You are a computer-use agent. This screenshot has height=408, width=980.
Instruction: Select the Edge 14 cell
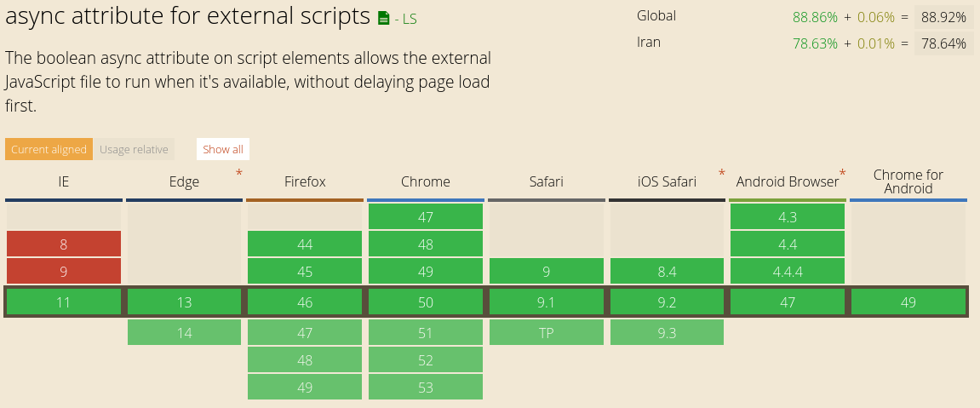(x=185, y=332)
